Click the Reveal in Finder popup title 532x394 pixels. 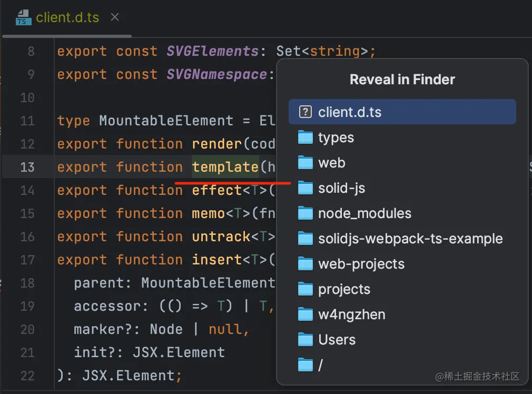(402, 80)
